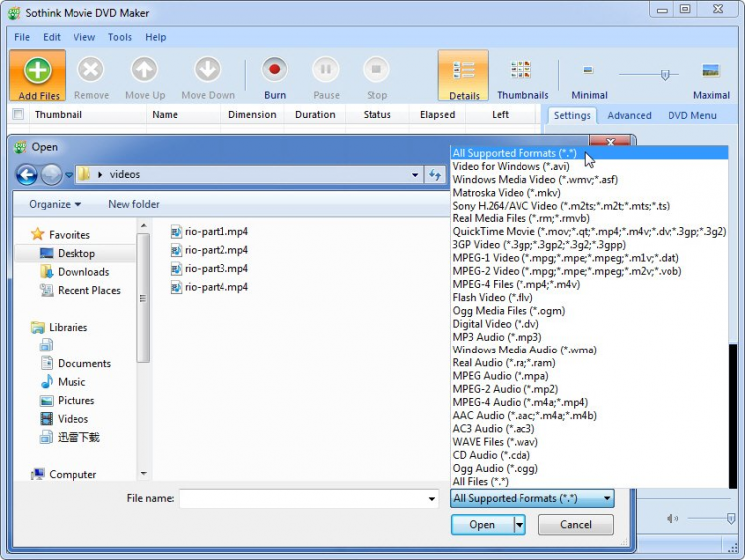Click the Maximal thumbnail size icon

pos(711,76)
